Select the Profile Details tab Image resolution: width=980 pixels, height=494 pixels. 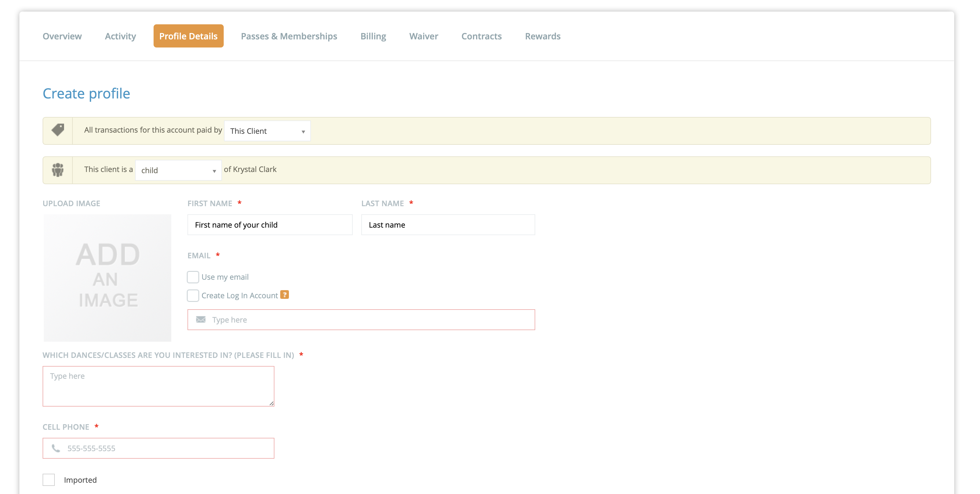[x=188, y=36]
